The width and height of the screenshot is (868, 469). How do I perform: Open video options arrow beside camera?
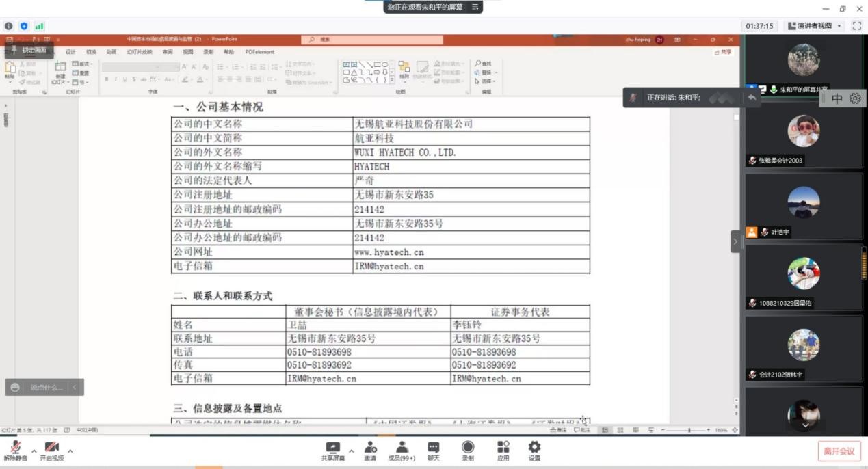tap(70, 451)
